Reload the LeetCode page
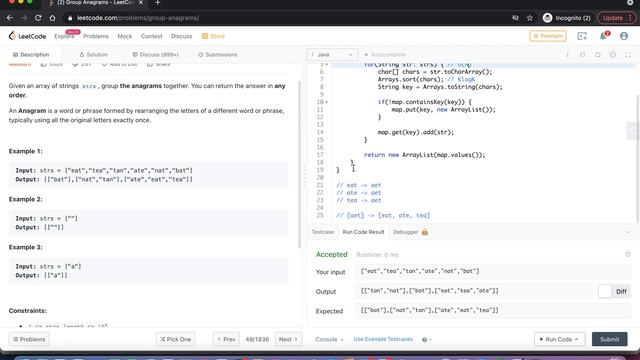Viewport: 640px width, 360px height. 38,18
